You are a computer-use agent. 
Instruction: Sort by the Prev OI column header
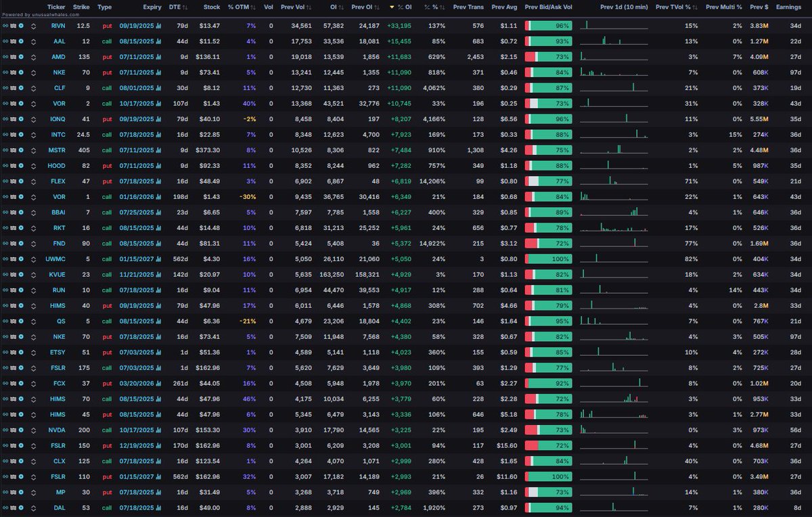tap(366, 7)
